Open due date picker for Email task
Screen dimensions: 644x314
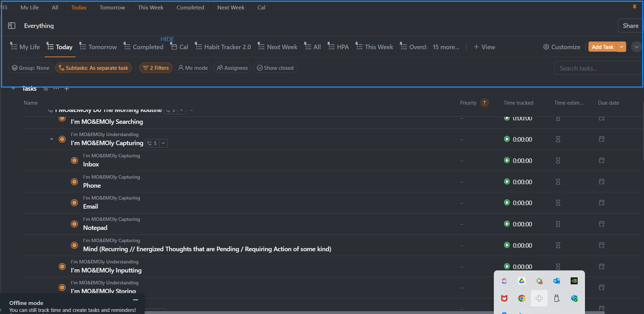point(602,203)
